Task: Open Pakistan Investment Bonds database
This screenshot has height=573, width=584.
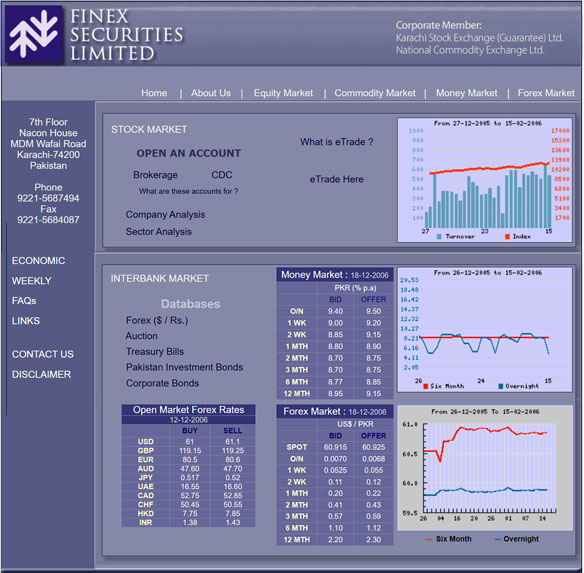Action: click(184, 367)
